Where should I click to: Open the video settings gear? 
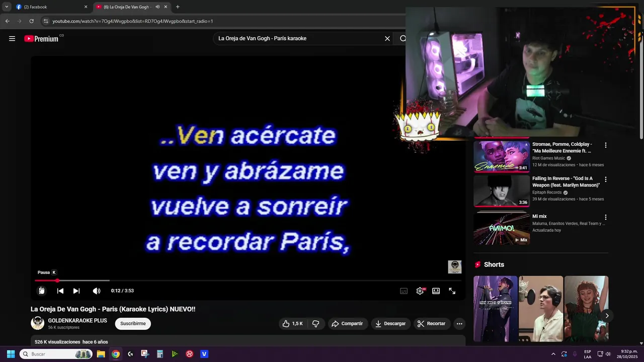[420, 291]
